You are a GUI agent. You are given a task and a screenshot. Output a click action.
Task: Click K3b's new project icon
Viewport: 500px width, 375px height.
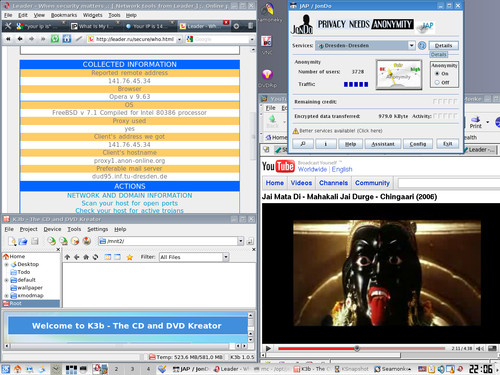point(12,241)
